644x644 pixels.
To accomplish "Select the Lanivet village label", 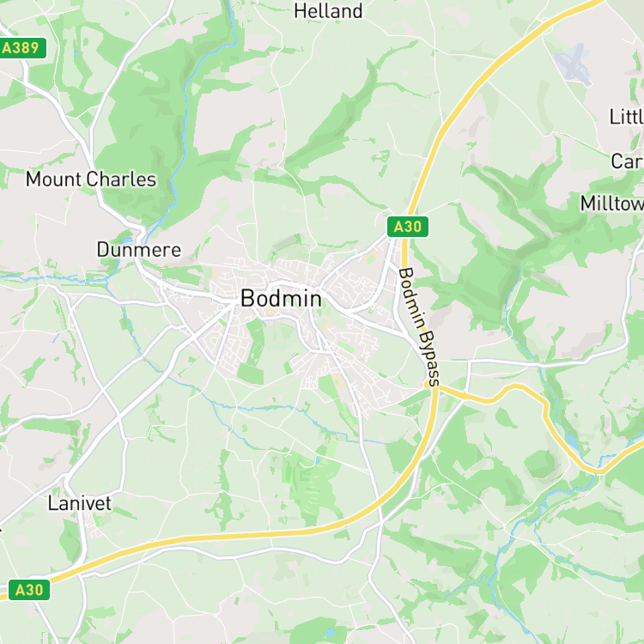I will pyautogui.click(x=80, y=503).
